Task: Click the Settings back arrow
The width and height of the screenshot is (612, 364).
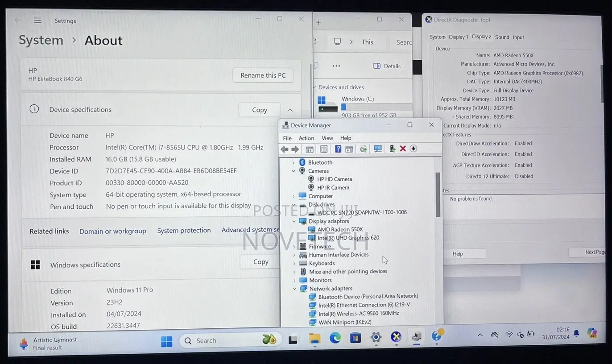Action: point(18,20)
